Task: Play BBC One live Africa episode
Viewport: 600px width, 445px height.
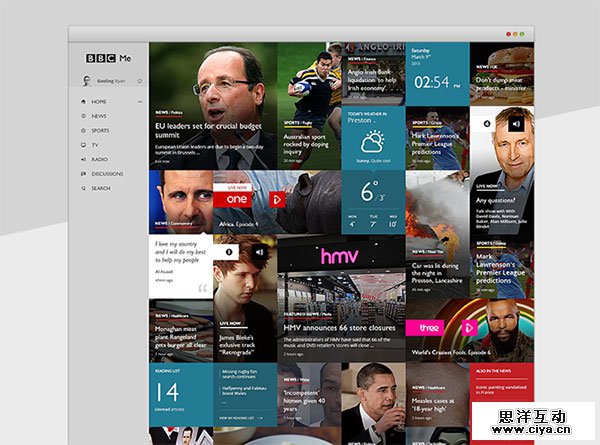Action: click(277, 199)
